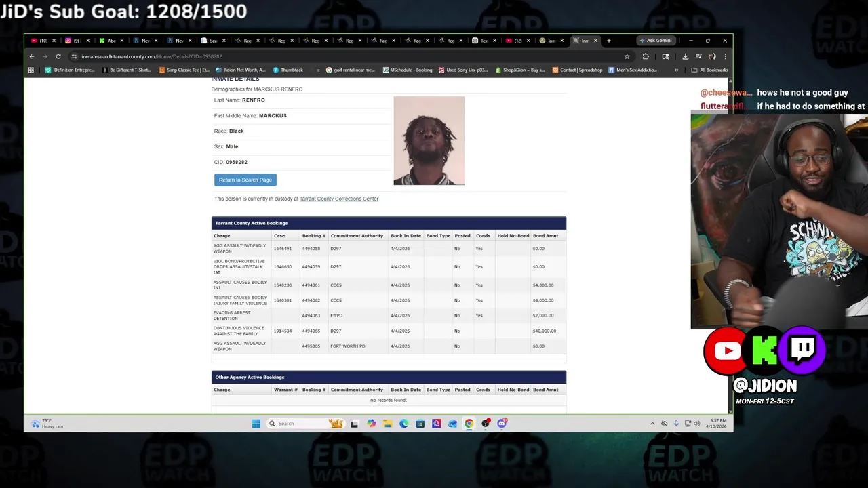This screenshot has height=488, width=868.
Task: Open the Chrome extensions puzzle icon
Action: tap(646, 56)
